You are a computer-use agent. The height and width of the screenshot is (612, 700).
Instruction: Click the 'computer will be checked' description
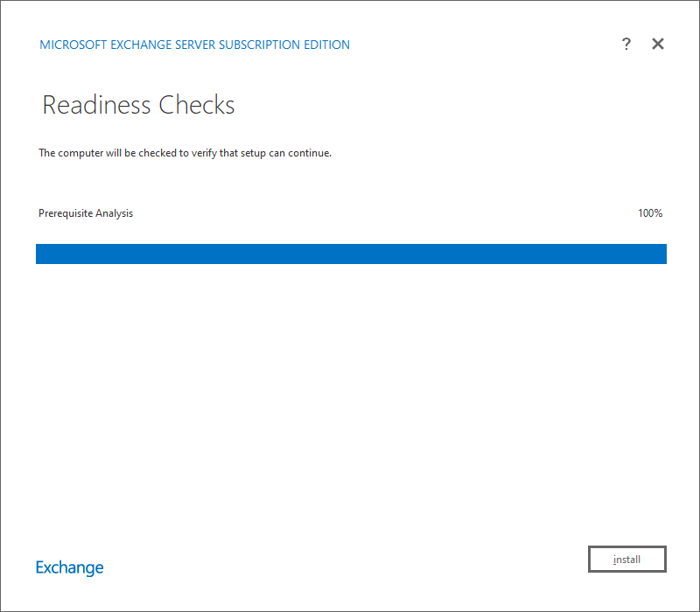click(185, 153)
